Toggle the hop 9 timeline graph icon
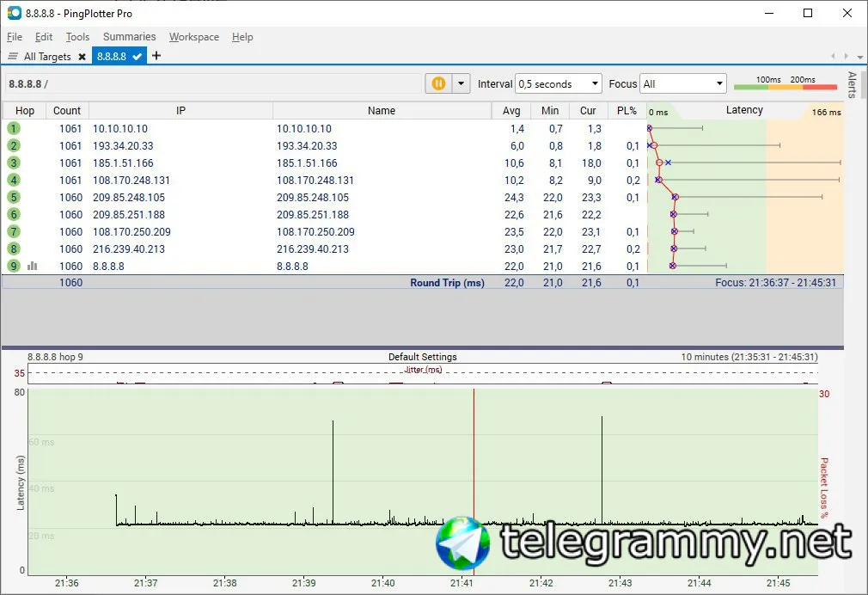The height and width of the screenshot is (595, 868). pos(32,266)
